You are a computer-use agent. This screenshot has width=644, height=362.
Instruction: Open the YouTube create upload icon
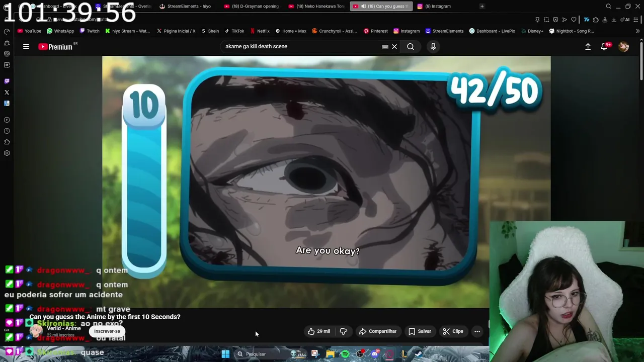tap(588, 47)
